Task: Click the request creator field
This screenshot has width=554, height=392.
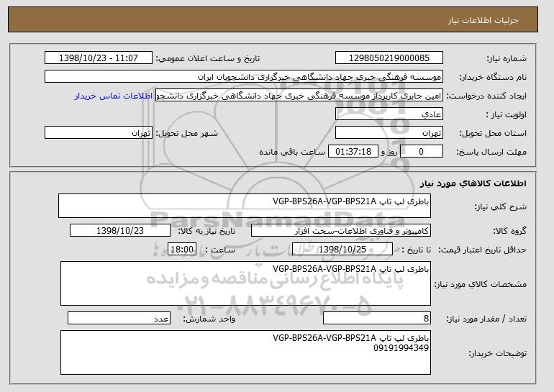Action: [299, 96]
